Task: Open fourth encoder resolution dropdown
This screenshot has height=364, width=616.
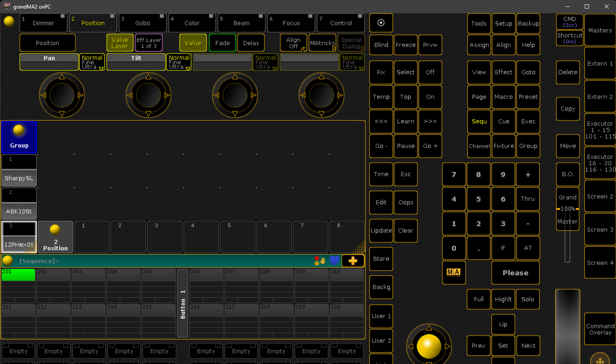Action: coord(352,62)
